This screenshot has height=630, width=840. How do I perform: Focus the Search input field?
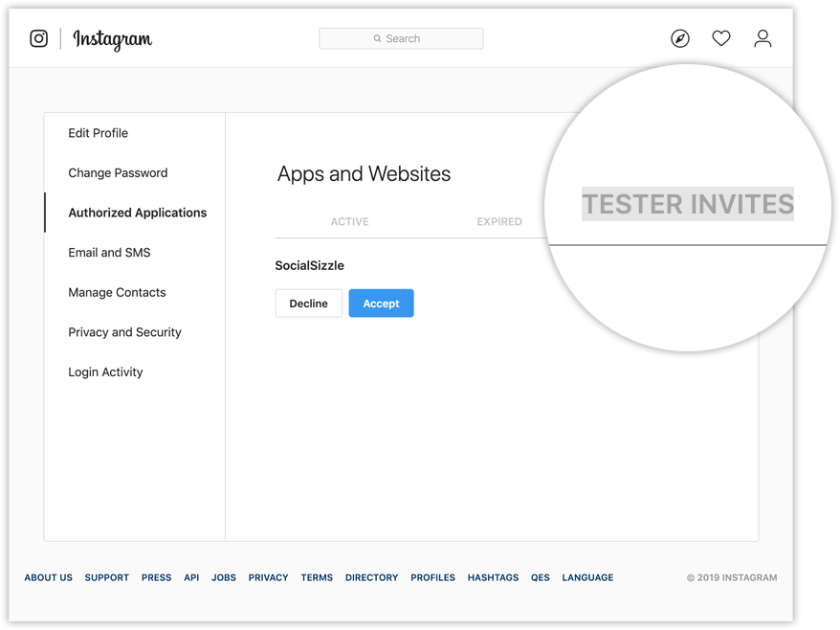tap(401, 38)
